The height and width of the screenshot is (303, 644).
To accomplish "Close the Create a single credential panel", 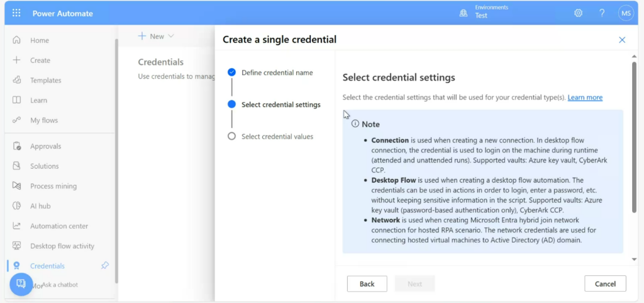I will pyautogui.click(x=622, y=40).
